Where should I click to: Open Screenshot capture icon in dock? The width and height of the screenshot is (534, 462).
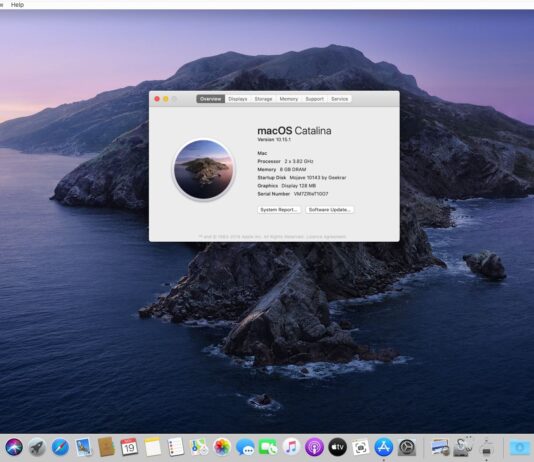(x=361, y=447)
